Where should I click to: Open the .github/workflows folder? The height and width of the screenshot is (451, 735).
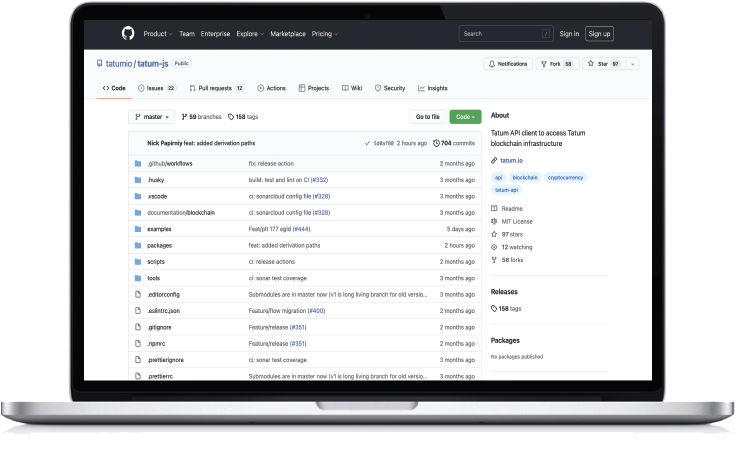(x=170, y=164)
